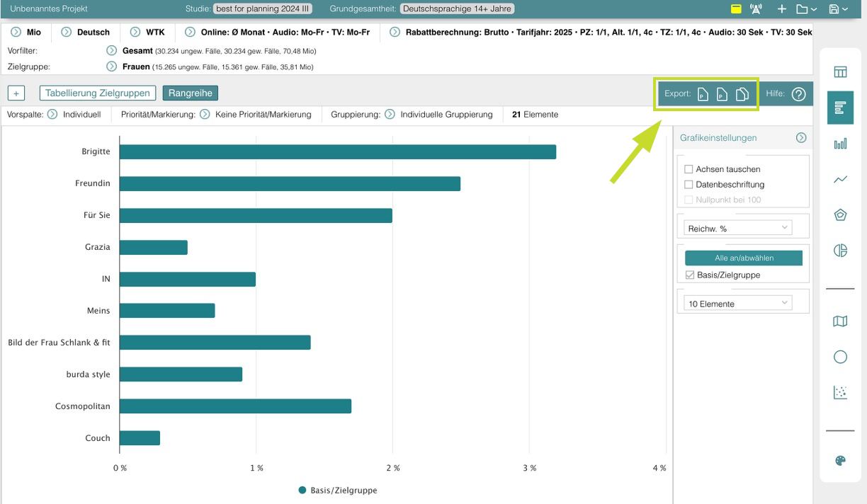Select the scatter plot chart icon
The width and height of the screenshot is (867, 504).
tap(840, 392)
